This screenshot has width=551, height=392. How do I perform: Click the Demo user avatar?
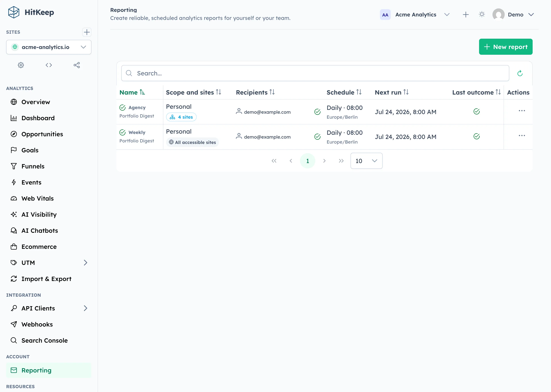point(498,15)
